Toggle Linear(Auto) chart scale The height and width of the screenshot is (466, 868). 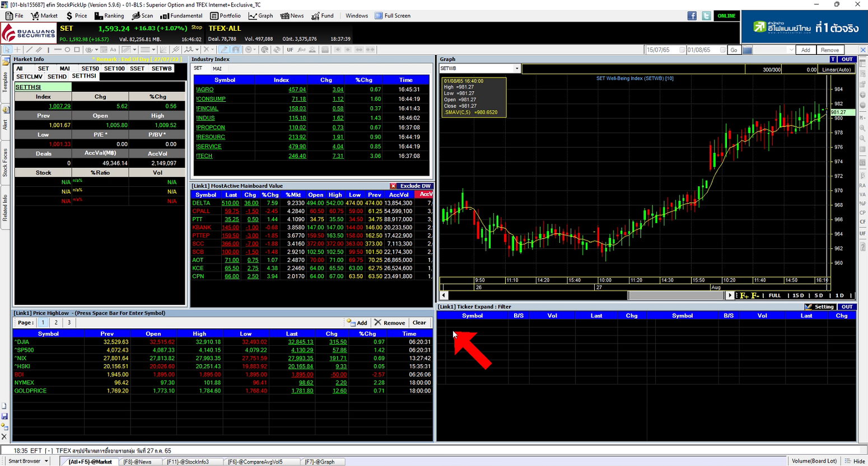836,69
